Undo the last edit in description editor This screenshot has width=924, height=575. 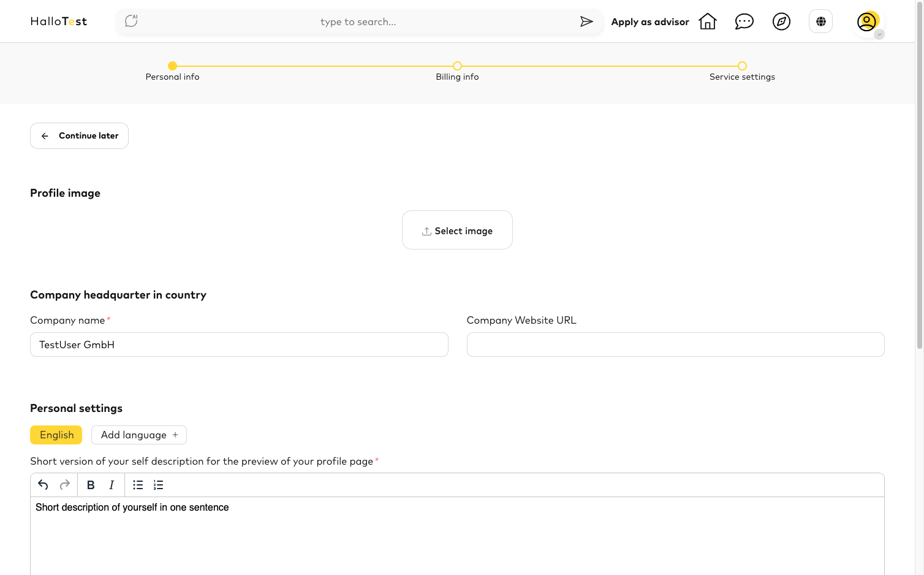[x=43, y=485]
